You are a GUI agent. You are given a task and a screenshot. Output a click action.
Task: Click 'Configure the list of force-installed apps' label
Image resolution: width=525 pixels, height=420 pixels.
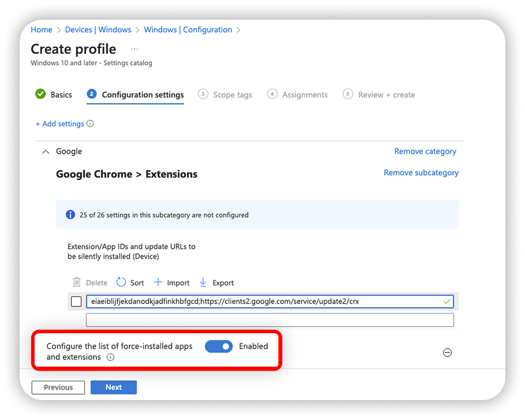click(x=119, y=352)
